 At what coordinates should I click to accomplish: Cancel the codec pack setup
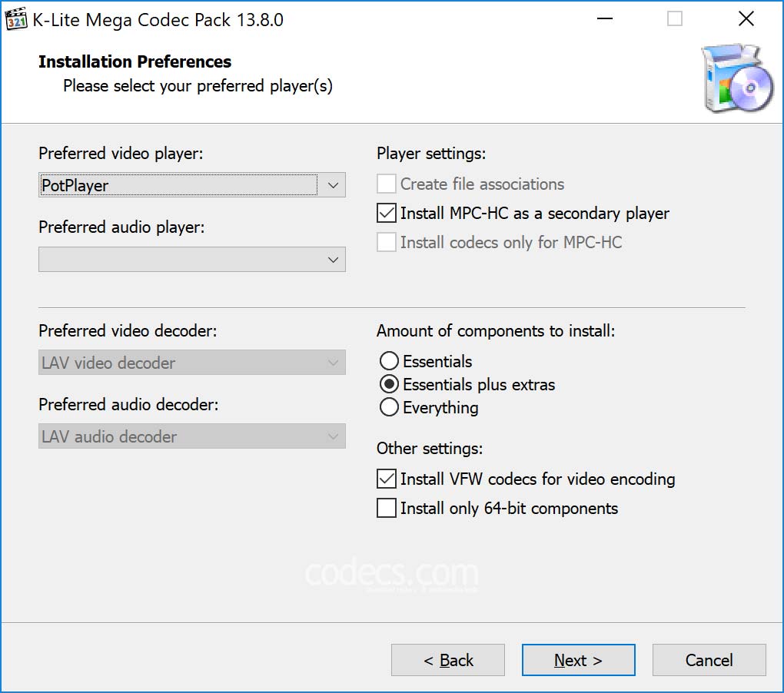click(709, 660)
